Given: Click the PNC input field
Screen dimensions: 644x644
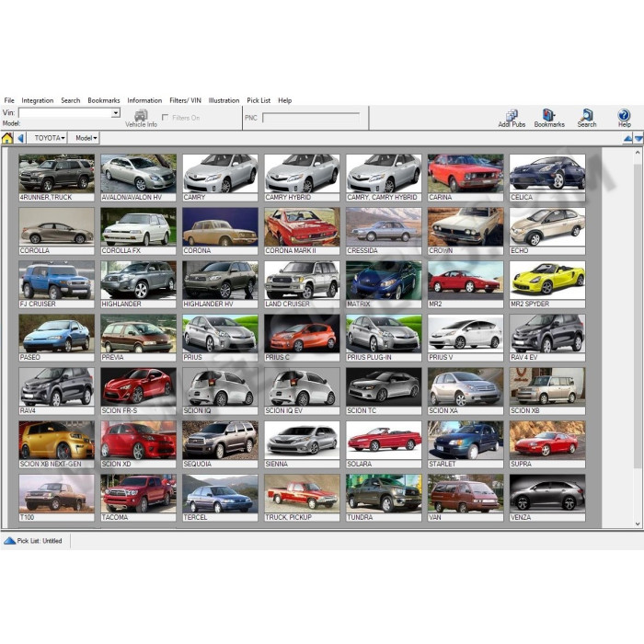Looking at the screenshot, I should click(x=311, y=118).
